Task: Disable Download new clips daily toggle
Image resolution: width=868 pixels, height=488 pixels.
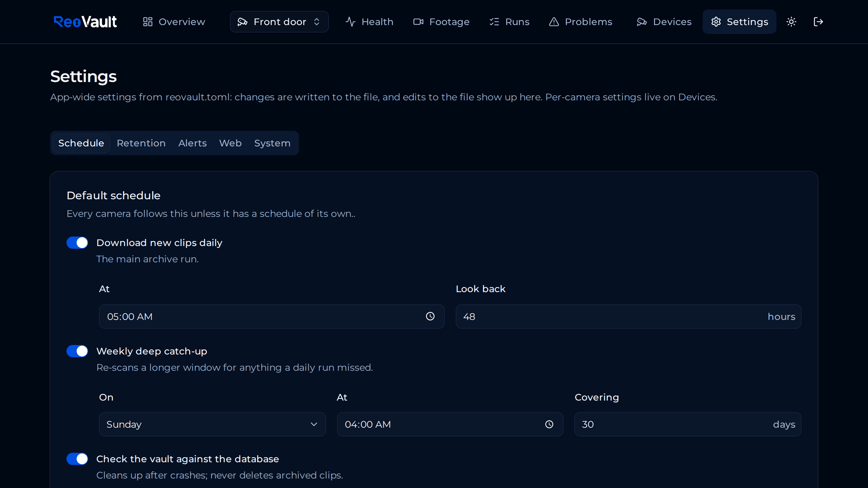Action: [77, 243]
